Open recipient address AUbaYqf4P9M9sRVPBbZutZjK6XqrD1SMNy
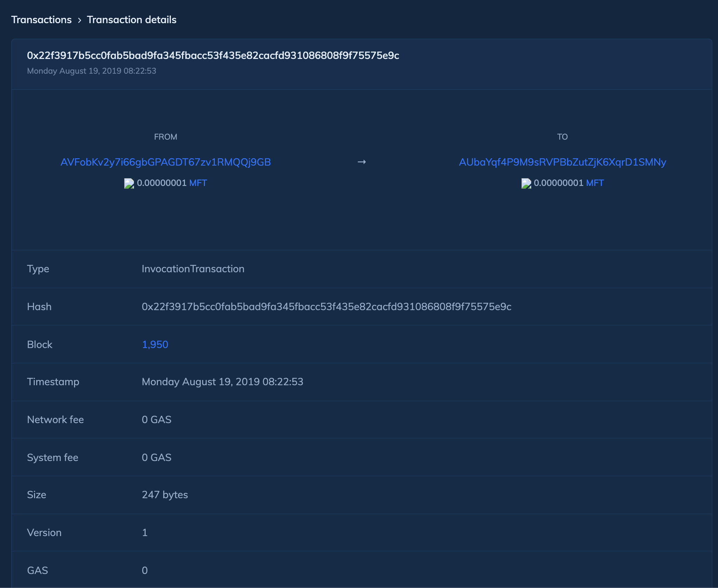Screen dimensions: 718x588 click(x=562, y=162)
